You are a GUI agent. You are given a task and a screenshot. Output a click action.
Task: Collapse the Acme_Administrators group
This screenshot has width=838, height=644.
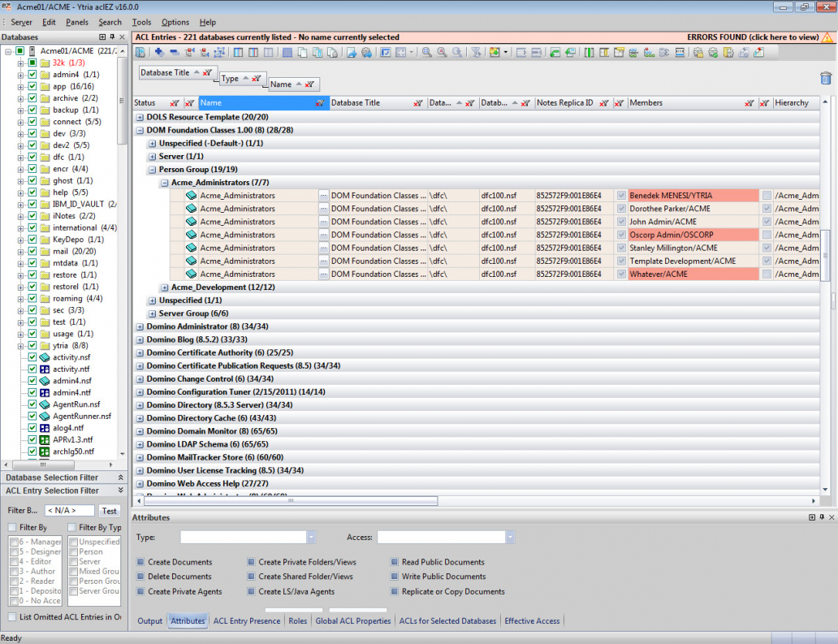pos(165,183)
